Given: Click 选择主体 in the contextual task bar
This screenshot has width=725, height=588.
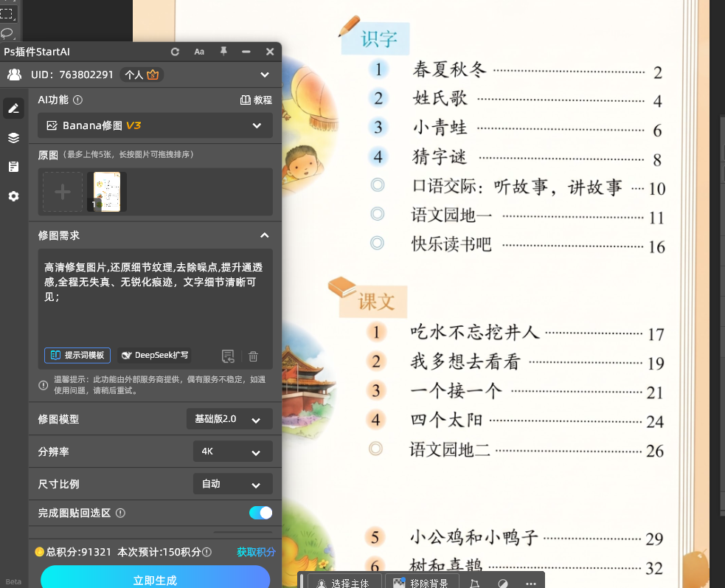Looking at the screenshot, I should (344, 582).
